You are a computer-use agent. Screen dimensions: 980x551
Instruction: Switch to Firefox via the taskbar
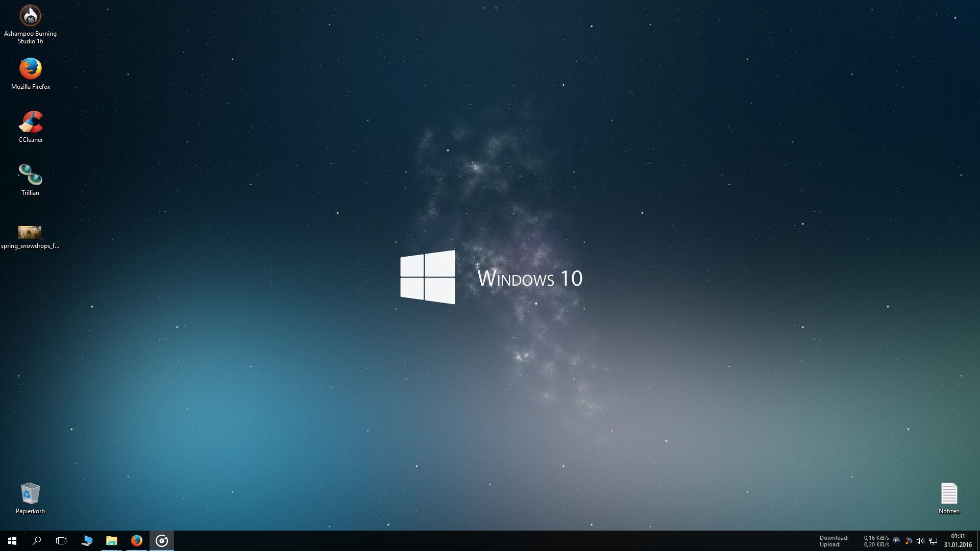[x=136, y=541]
